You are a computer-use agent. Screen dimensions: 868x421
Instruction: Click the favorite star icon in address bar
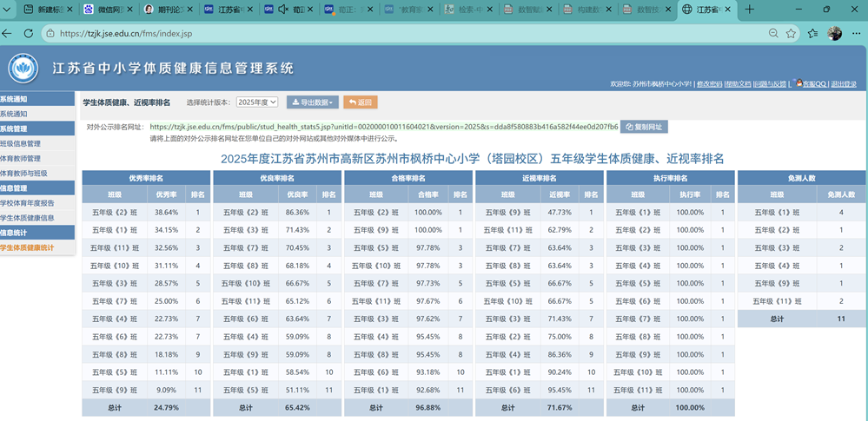pyautogui.click(x=791, y=34)
